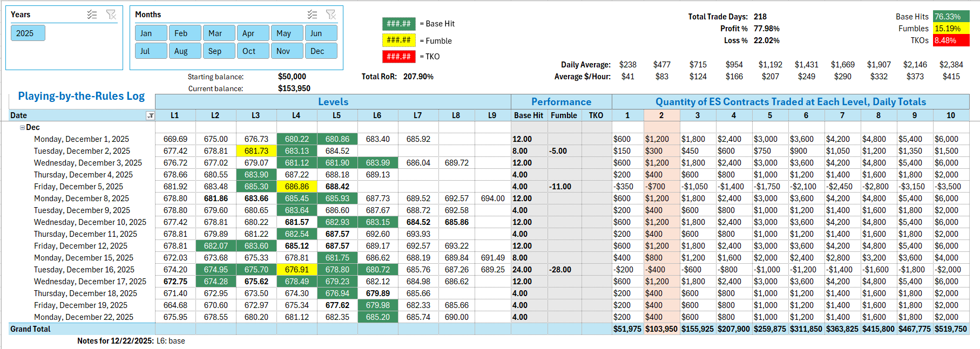Click the Current balance value $153,950
Screen dimensions: 980x349
294,88
